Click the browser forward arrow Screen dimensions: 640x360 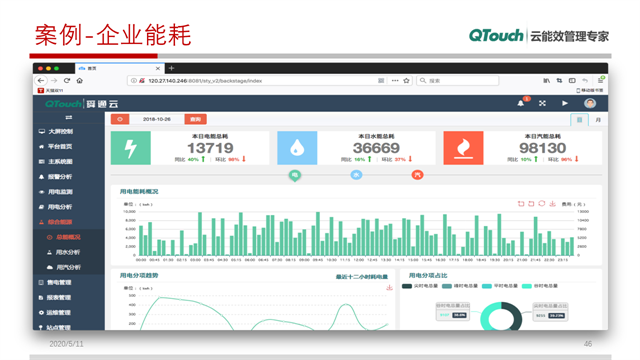point(54,80)
